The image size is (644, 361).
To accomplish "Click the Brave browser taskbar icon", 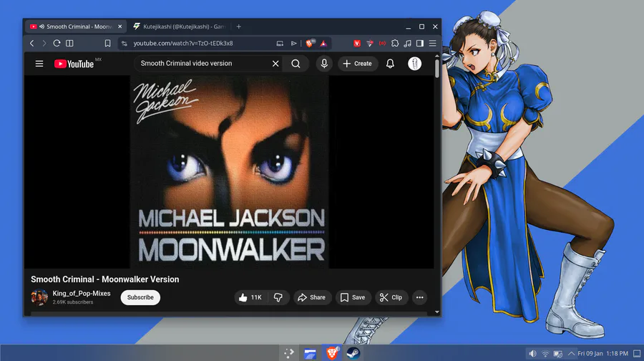I will click(332, 353).
